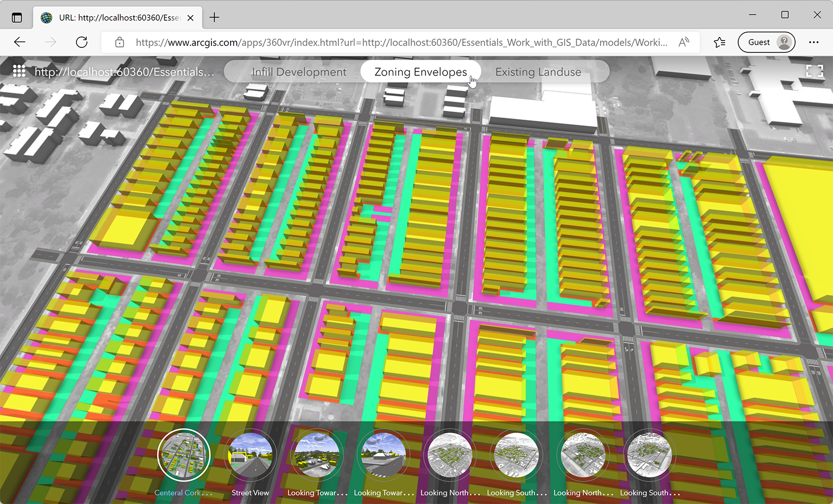Screen dimensions: 833x504
Task: Select the Zoning Envelopes view
Action: click(420, 72)
